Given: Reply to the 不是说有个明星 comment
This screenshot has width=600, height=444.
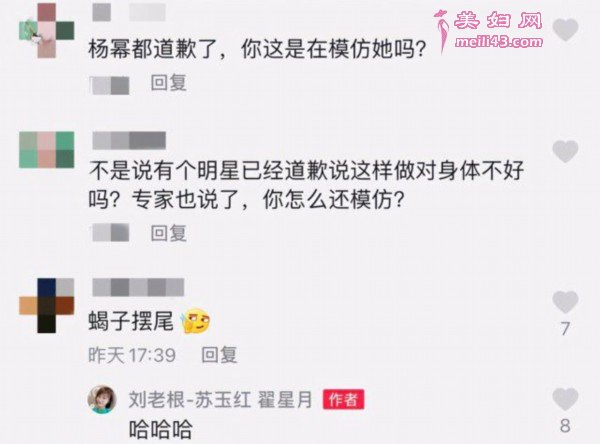Looking at the screenshot, I should [x=169, y=233].
